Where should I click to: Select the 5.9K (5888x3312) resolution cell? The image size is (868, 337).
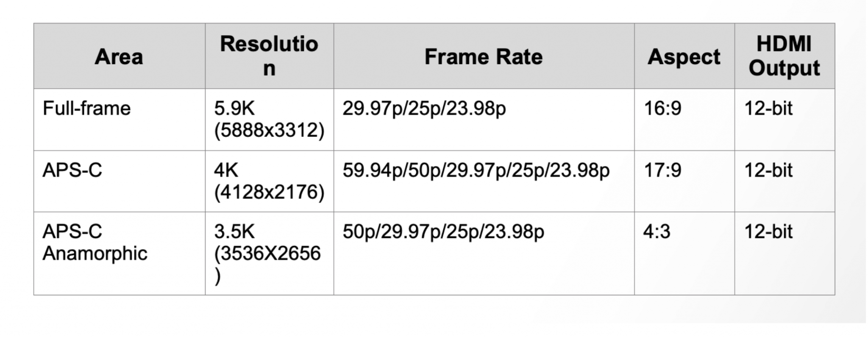[269, 119]
